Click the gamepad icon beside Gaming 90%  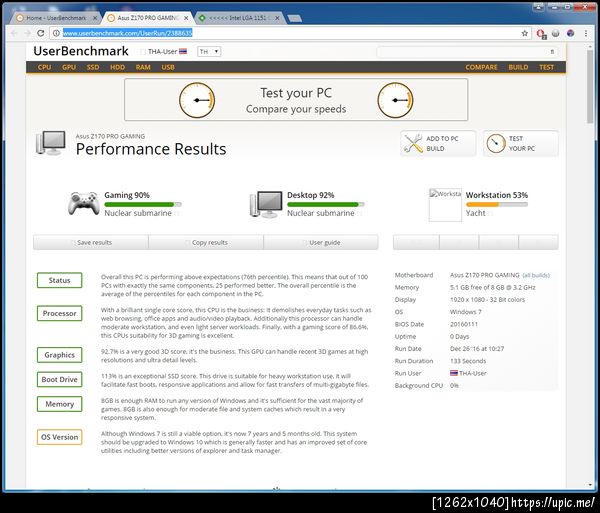[83, 204]
